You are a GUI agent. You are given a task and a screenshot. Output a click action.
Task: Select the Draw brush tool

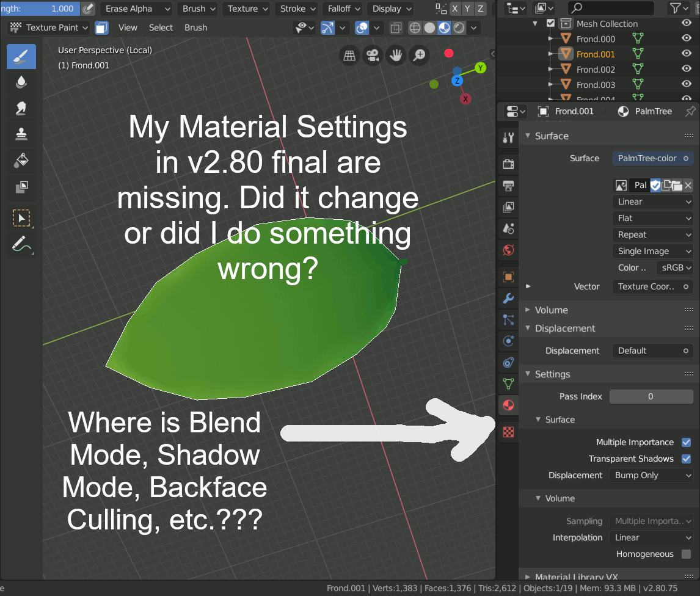[x=21, y=56]
